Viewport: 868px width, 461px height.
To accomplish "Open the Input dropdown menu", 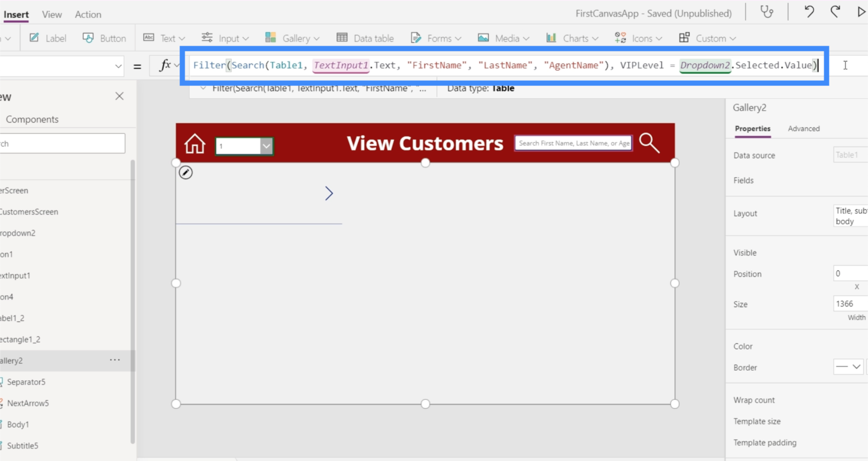I will 225,38.
